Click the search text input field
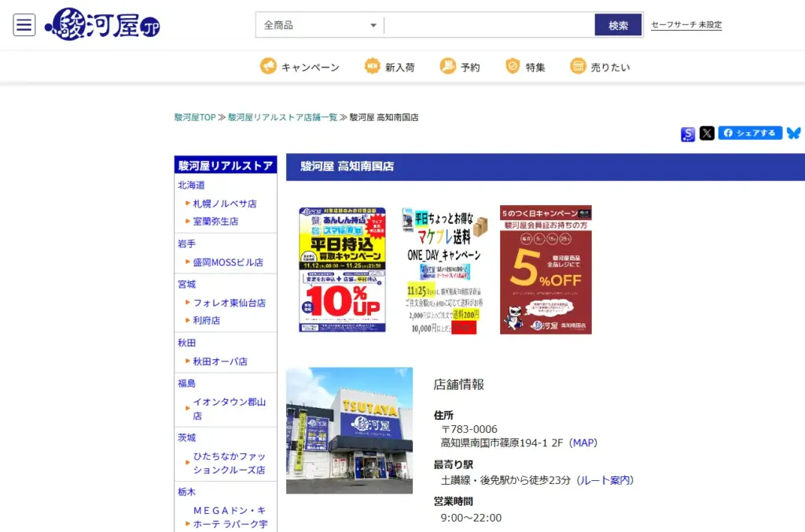 point(489,25)
